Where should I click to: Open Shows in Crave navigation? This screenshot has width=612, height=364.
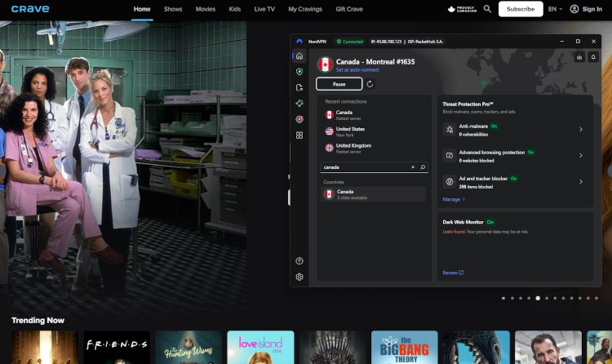coord(173,9)
